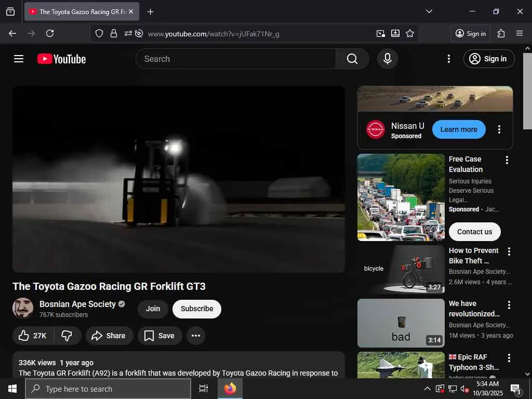Open the Firefox application menu

pos(519,33)
